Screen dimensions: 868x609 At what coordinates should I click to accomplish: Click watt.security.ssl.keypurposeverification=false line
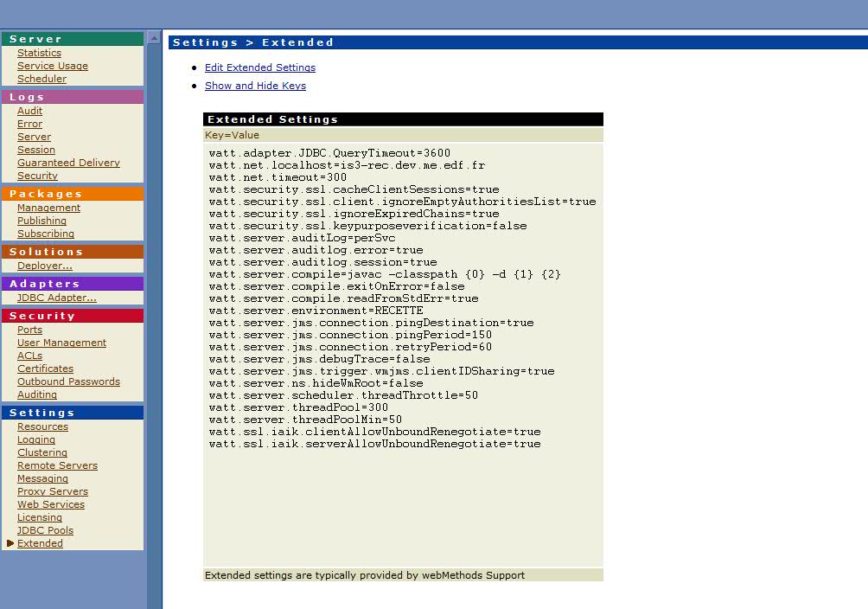(367, 226)
